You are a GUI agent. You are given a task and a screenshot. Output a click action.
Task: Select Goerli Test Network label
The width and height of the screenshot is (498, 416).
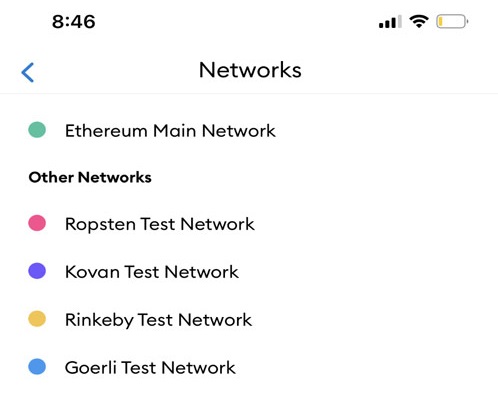pos(150,368)
